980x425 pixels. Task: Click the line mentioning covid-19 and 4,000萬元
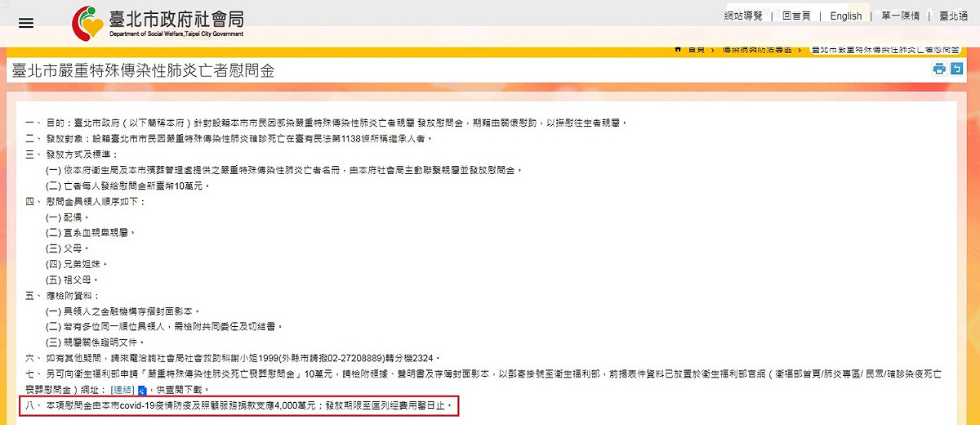point(238,405)
